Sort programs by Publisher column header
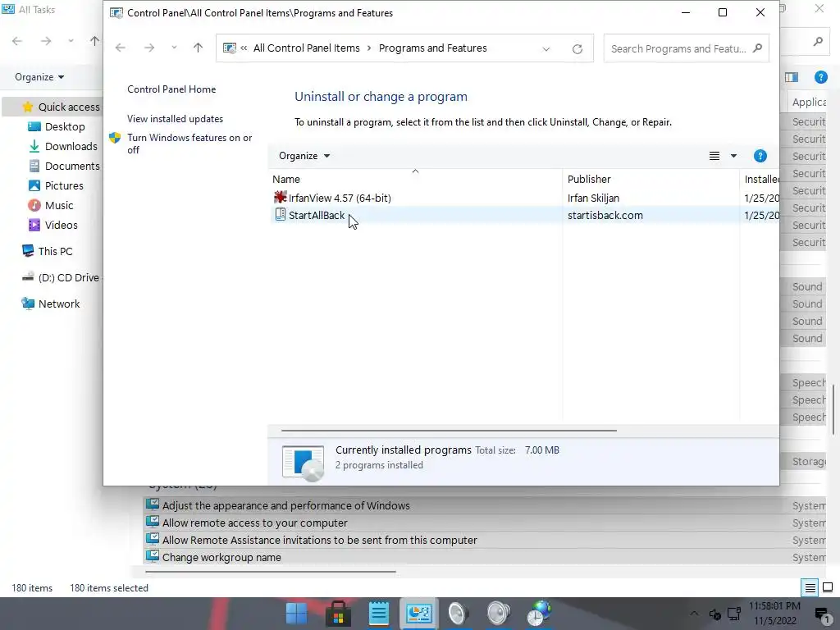This screenshot has width=840, height=630. [x=589, y=180]
